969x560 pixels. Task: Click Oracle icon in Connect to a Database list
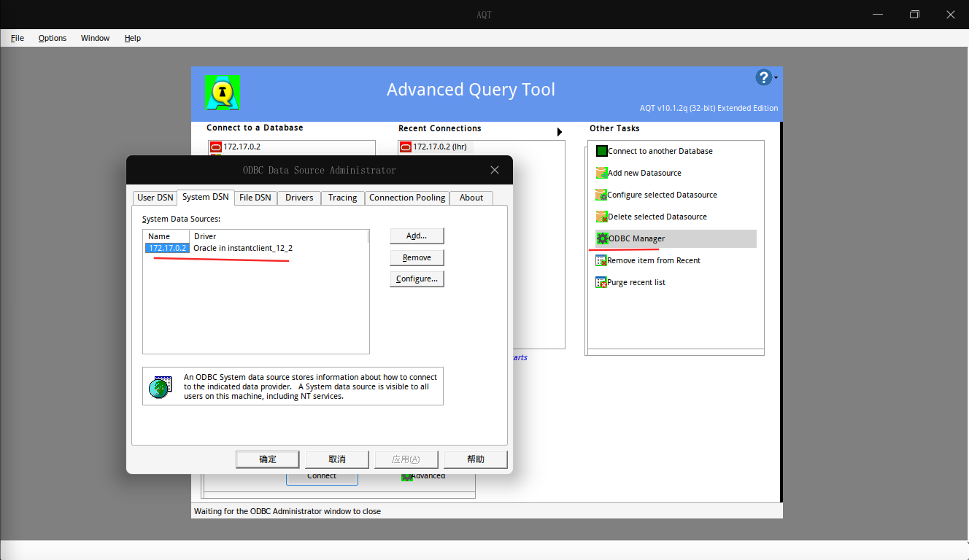pos(216,147)
